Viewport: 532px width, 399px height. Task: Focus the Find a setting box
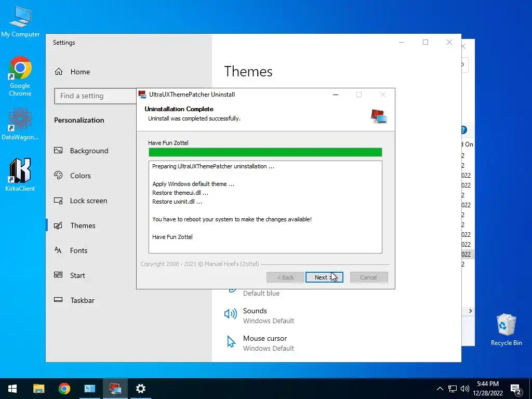point(96,96)
